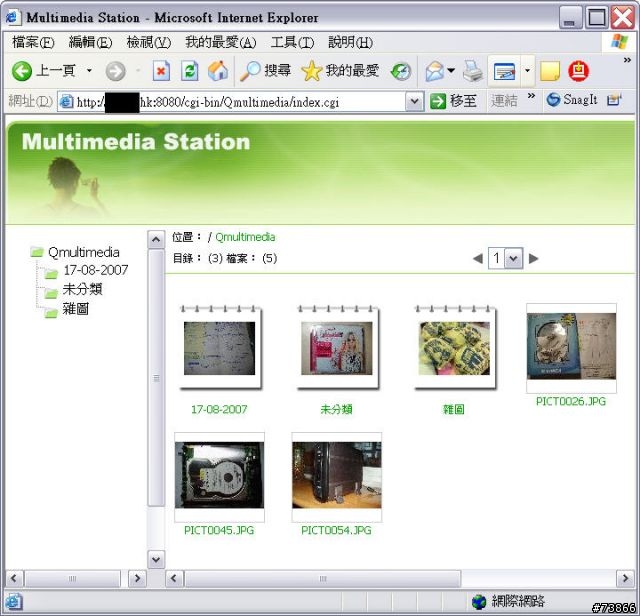Click the tree panel horizontal scroll left arrow
Screen dimensions: 640x616
click(14, 578)
